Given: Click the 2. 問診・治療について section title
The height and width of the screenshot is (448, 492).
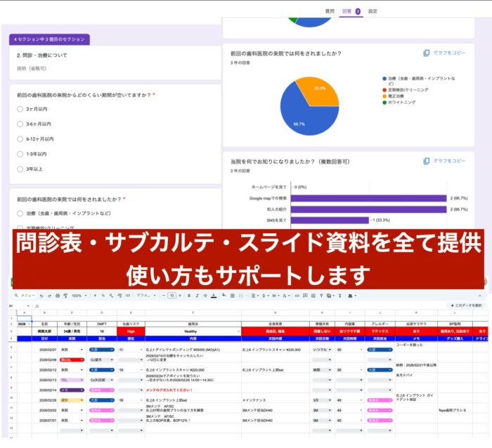Looking at the screenshot, I should coord(41,55).
